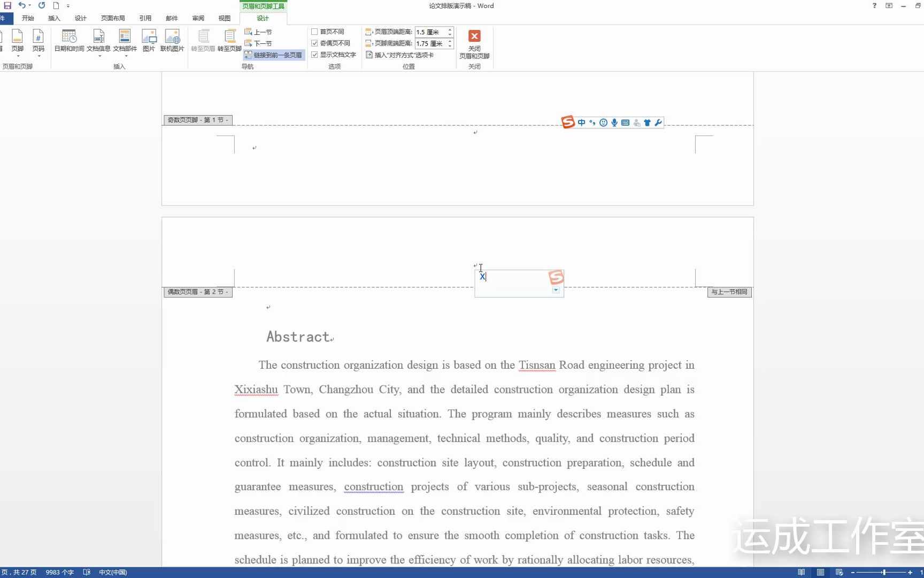Open the 页面布局 Page Layout tab
The height and width of the screenshot is (578, 924).
pyautogui.click(x=113, y=18)
